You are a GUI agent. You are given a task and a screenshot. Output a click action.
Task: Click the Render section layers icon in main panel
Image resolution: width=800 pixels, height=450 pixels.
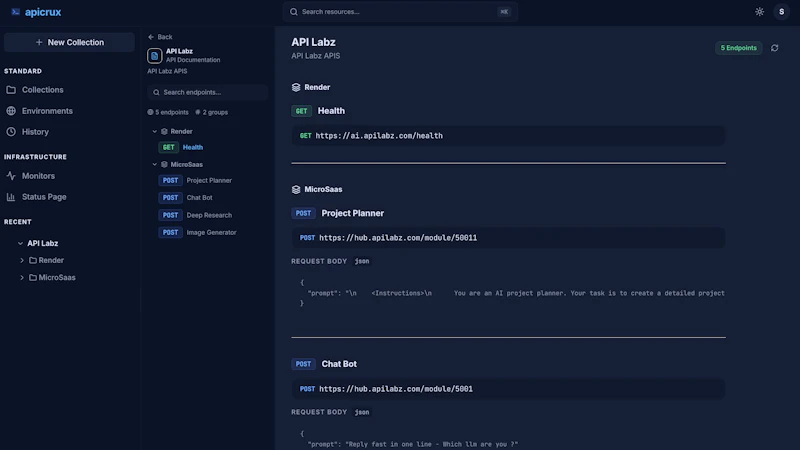[x=296, y=87]
